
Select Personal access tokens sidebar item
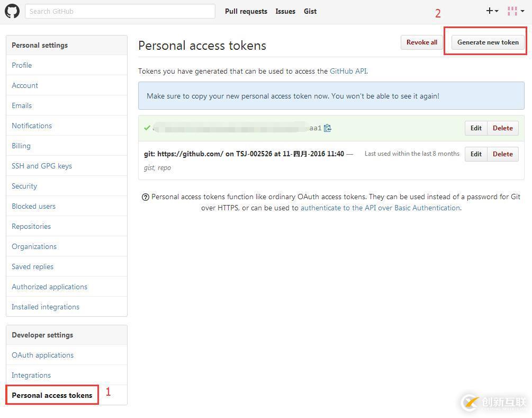(x=52, y=395)
